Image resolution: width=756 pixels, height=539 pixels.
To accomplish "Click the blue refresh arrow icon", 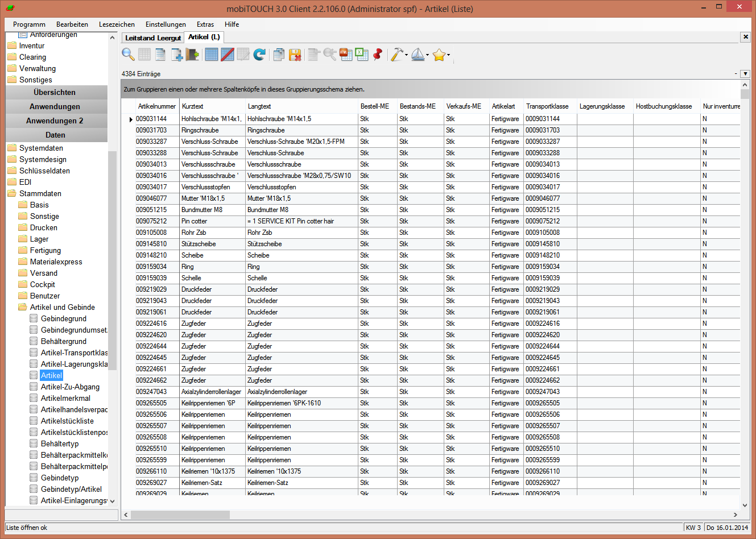I will [x=259, y=55].
